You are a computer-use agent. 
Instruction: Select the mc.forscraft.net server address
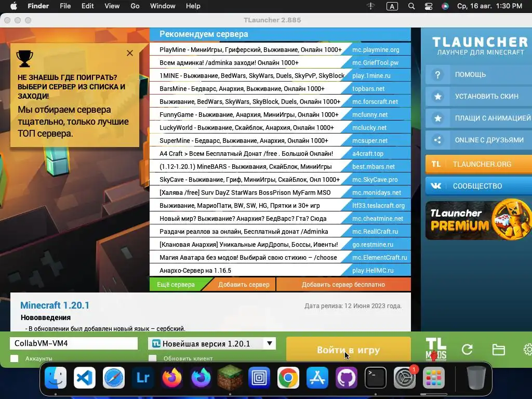click(375, 102)
